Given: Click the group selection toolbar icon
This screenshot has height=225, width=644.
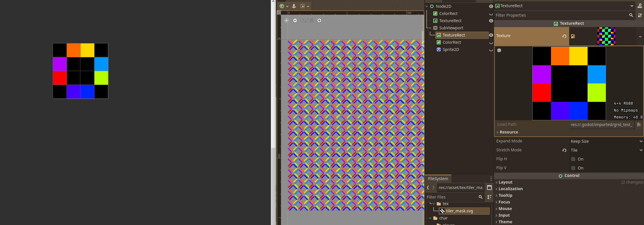Looking at the screenshot, I should (x=303, y=6).
